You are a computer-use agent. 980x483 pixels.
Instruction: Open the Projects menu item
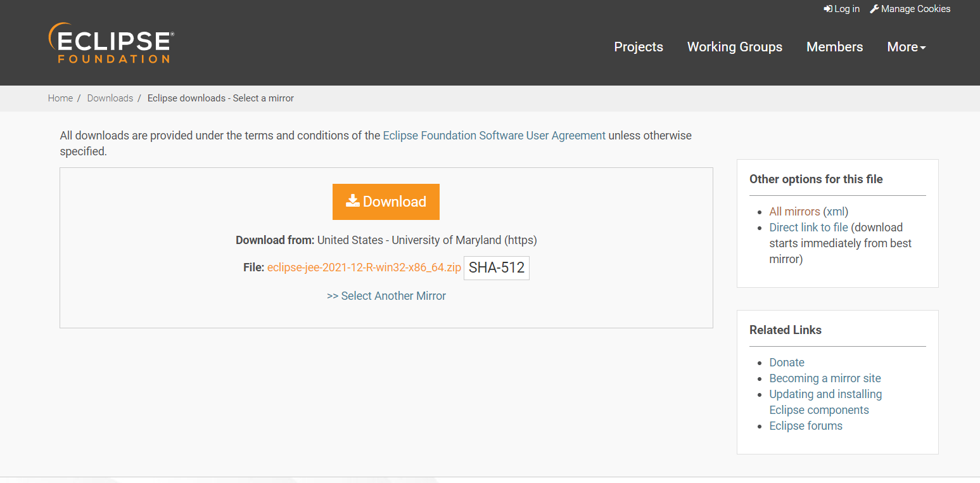639,47
